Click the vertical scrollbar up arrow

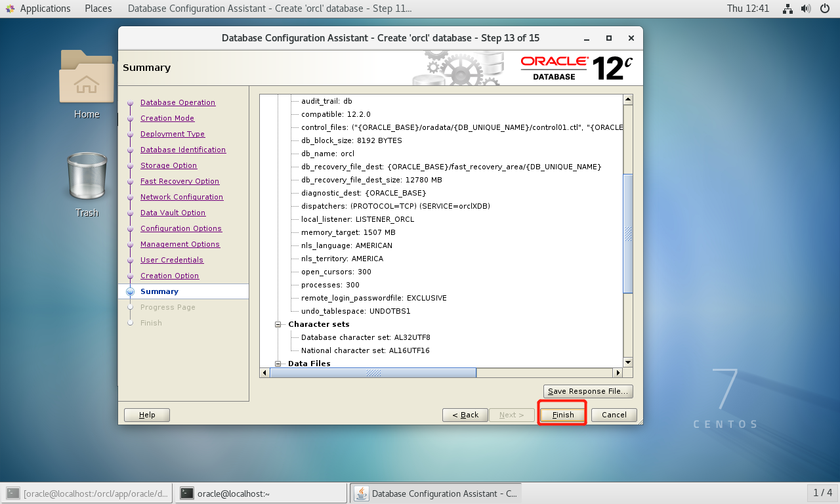[x=628, y=100]
